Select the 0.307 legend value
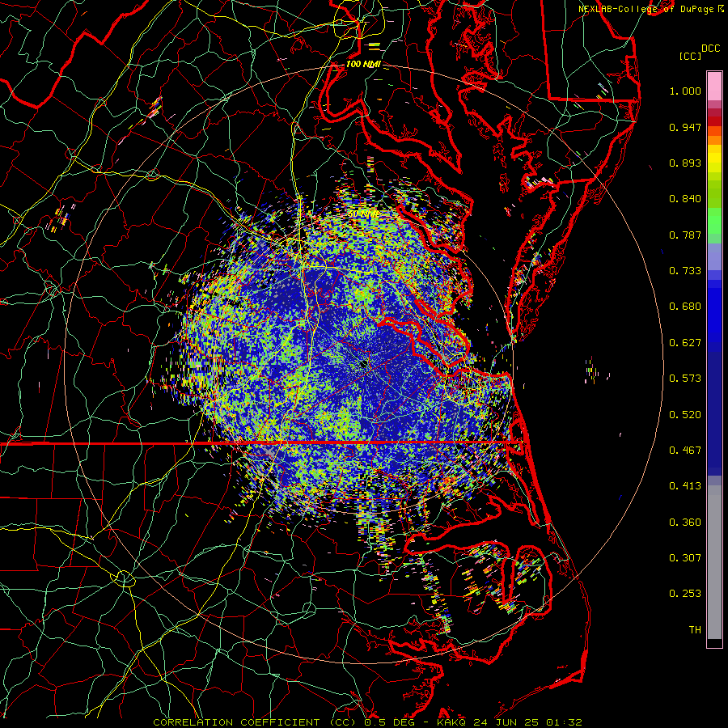This screenshot has height=728, width=728. point(685,558)
